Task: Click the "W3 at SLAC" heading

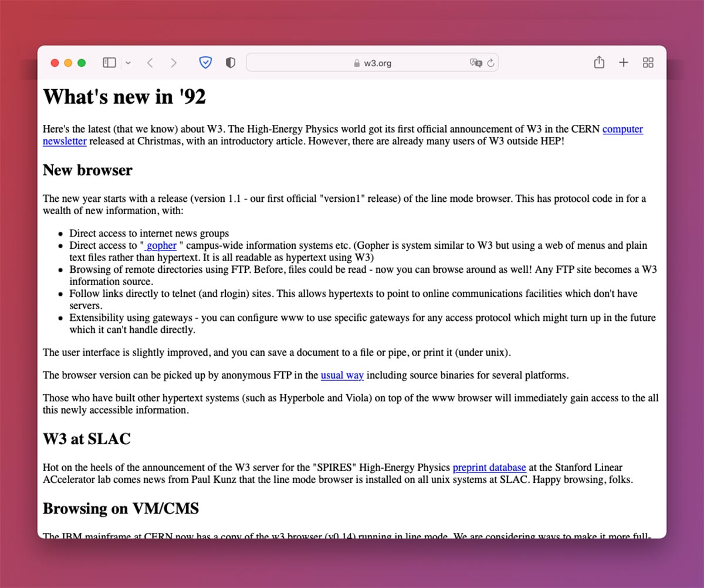Action: point(86,439)
